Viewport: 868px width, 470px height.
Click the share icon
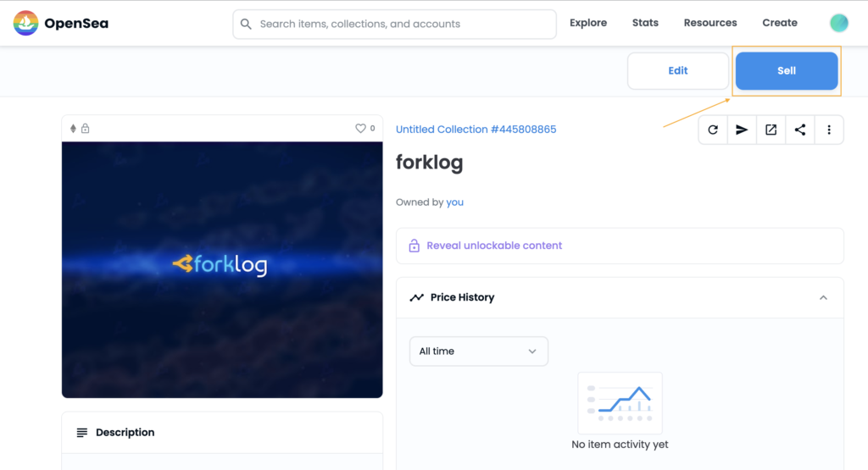click(800, 130)
